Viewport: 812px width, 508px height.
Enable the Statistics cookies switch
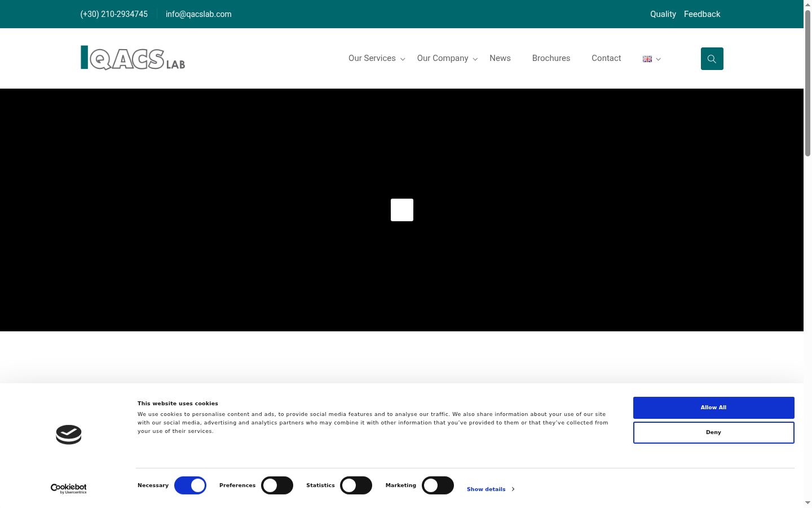[356, 485]
